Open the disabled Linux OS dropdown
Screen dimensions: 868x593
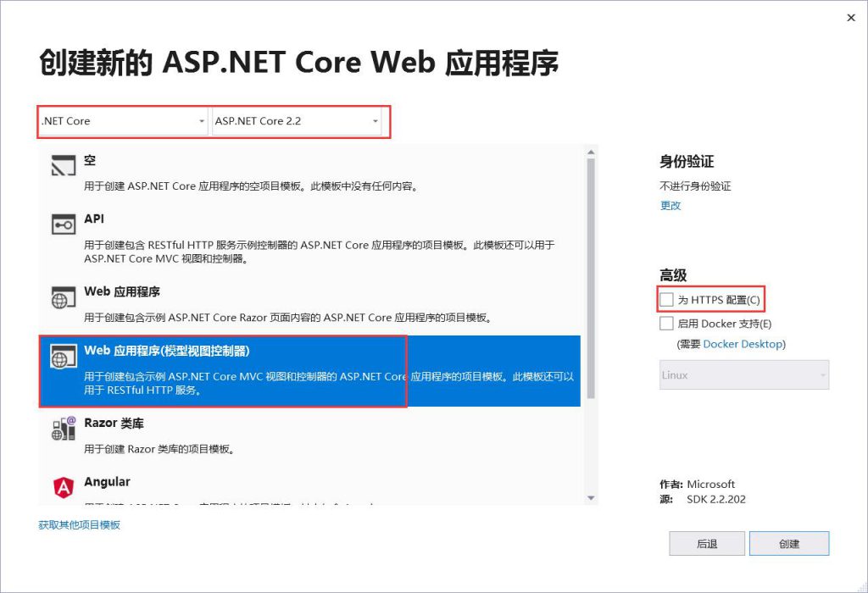point(744,375)
